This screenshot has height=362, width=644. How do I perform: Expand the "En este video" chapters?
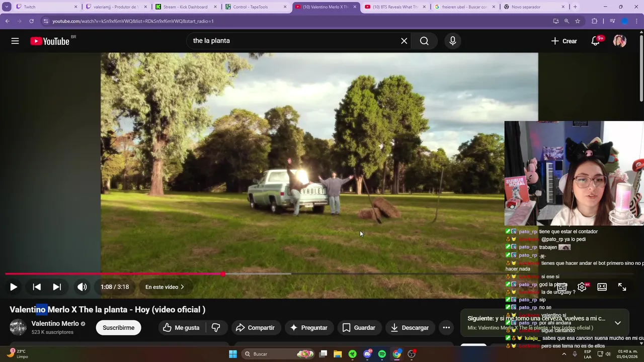[x=165, y=287]
